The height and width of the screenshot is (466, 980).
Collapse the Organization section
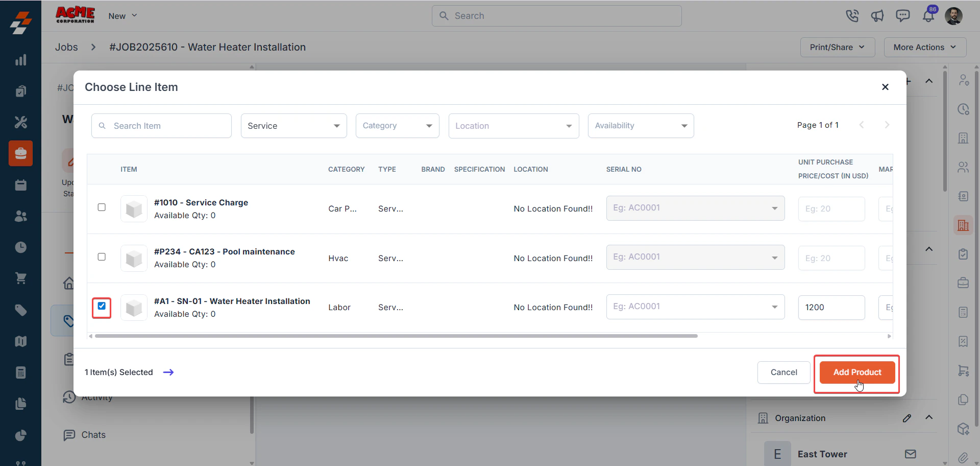[929, 417]
